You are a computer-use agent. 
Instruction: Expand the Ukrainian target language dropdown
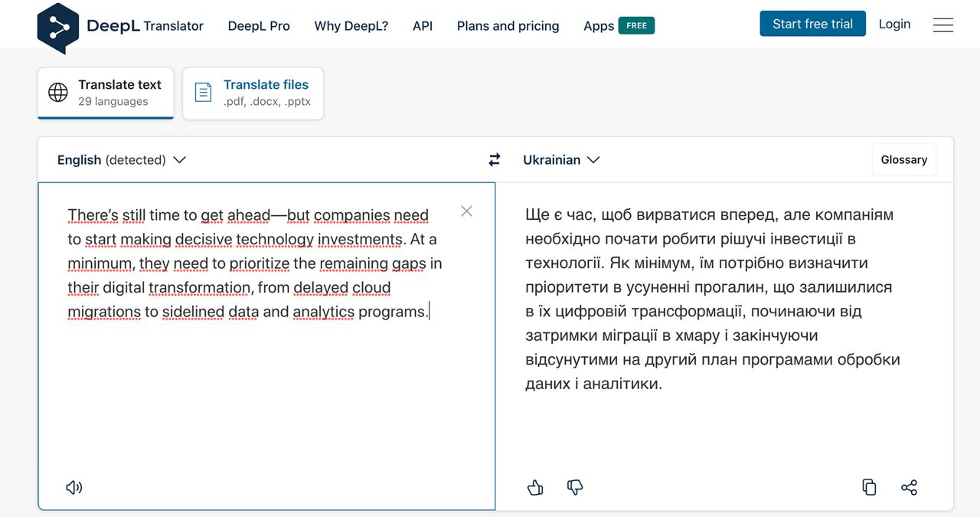tap(561, 160)
